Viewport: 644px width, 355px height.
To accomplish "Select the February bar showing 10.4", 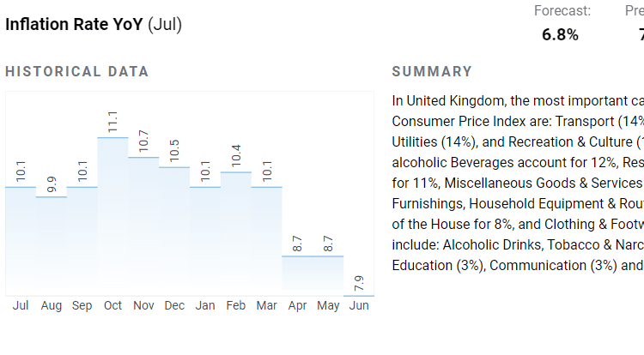I will tap(236, 233).
